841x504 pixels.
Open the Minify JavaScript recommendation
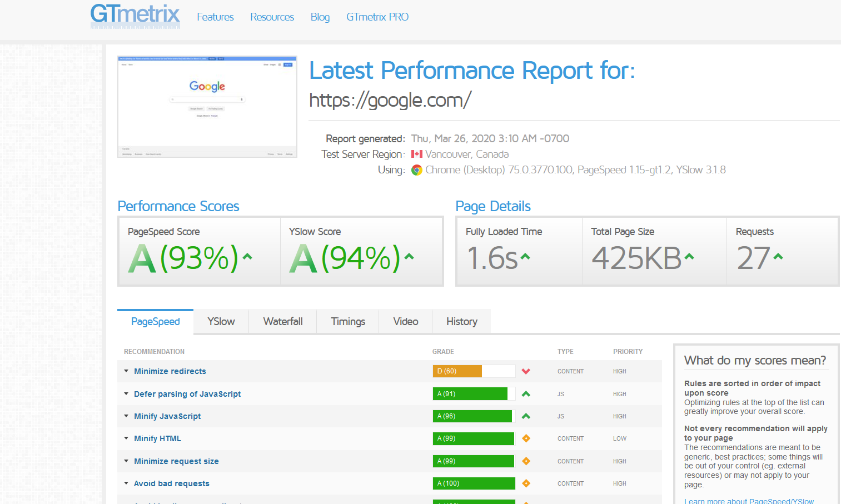click(167, 416)
